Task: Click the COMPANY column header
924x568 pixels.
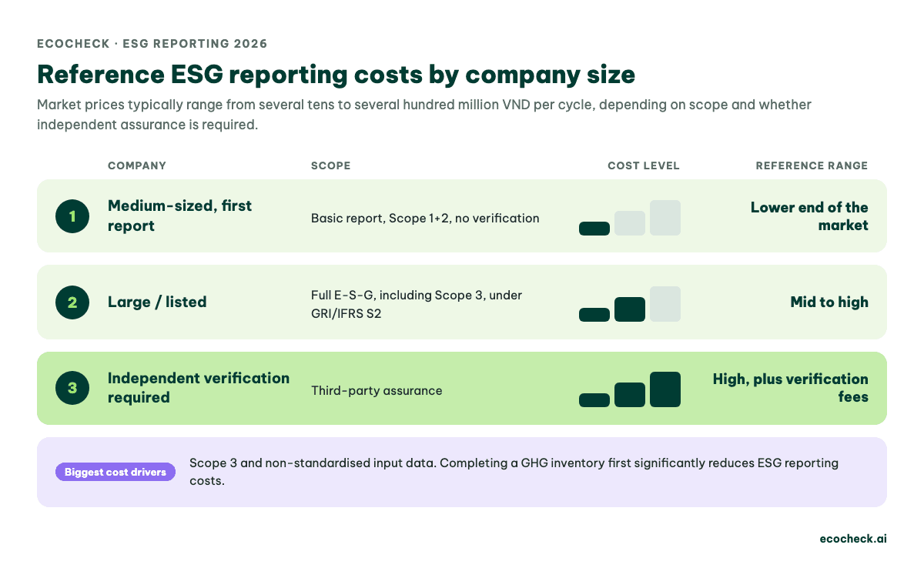Action: pyautogui.click(x=137, y=165)
